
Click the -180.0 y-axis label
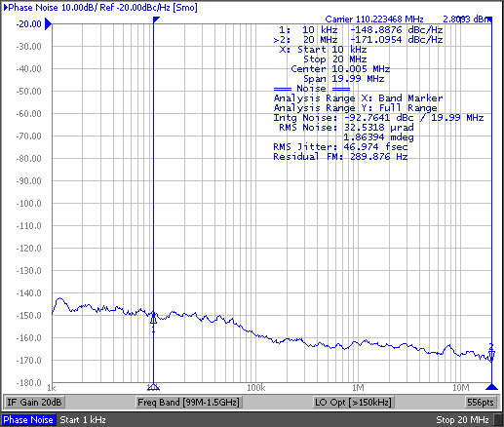pyautogui.click(x=29, y=383)
